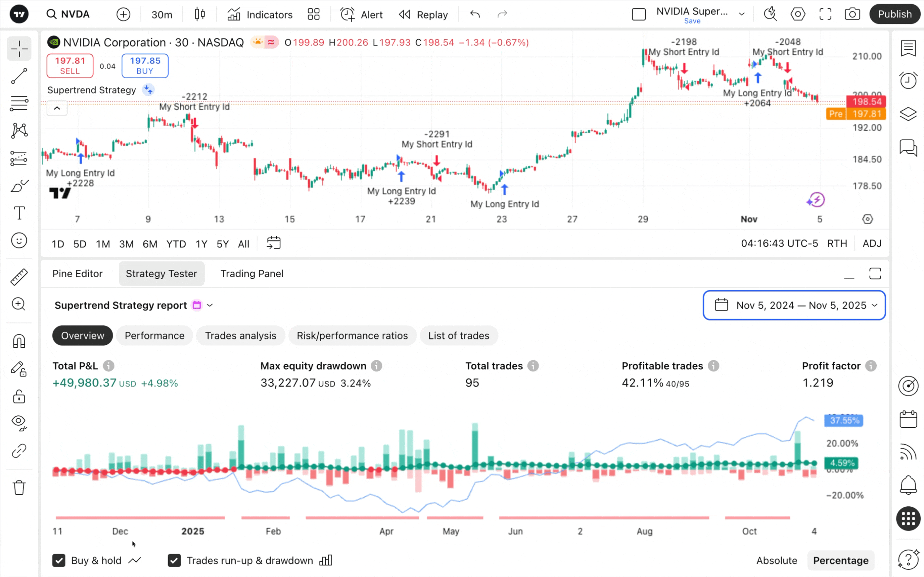Open the Fibonacci retracement tool
Screen dimensions: 924x577
coord(19,103)
